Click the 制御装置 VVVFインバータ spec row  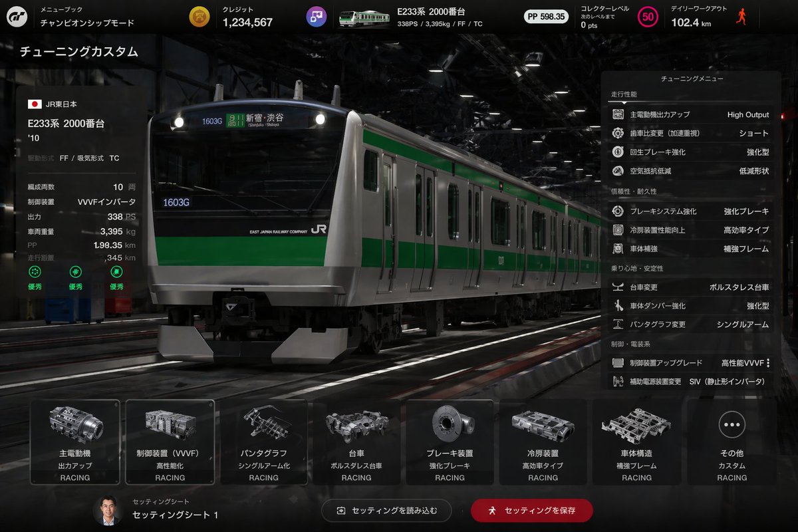pos(81,201)
